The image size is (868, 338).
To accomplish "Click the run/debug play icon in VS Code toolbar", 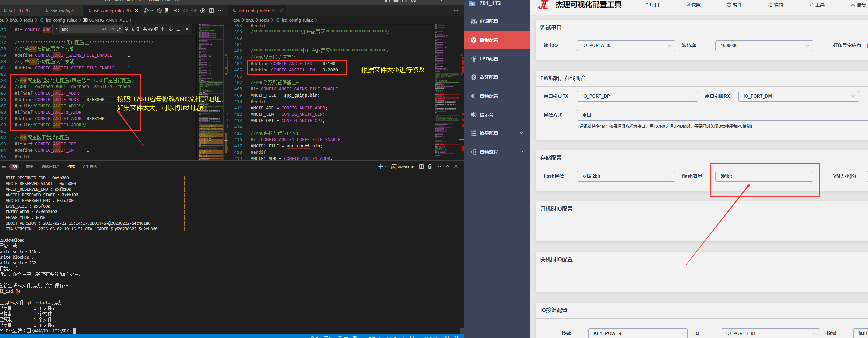I will (x=146, y=11).
